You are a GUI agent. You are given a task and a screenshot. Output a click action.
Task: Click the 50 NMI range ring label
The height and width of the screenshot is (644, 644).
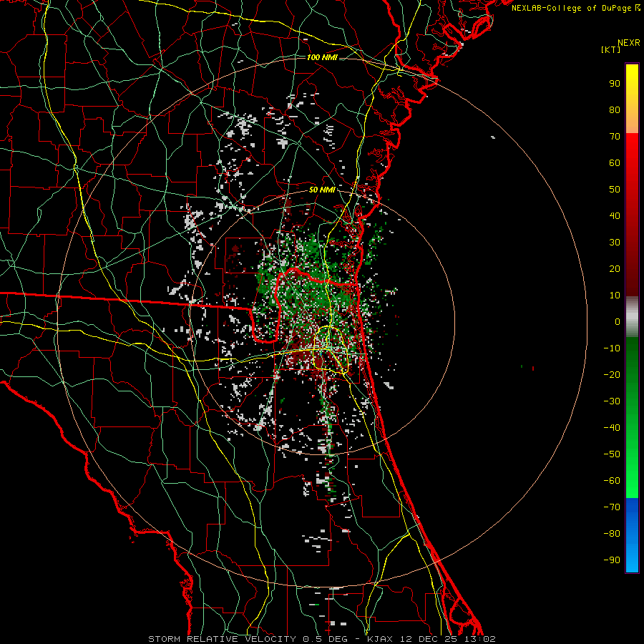pos(322,190)
